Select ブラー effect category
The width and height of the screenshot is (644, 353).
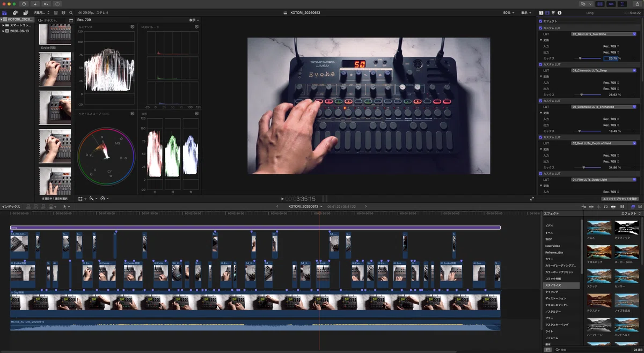pyautogui.click(x=549, y=318)
